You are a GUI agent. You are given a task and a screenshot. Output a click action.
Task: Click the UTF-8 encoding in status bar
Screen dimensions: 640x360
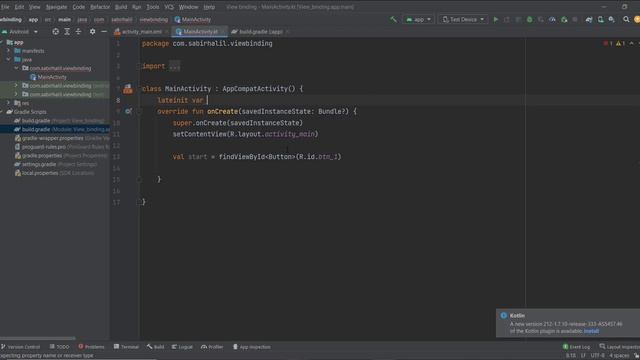coord(598,356)
